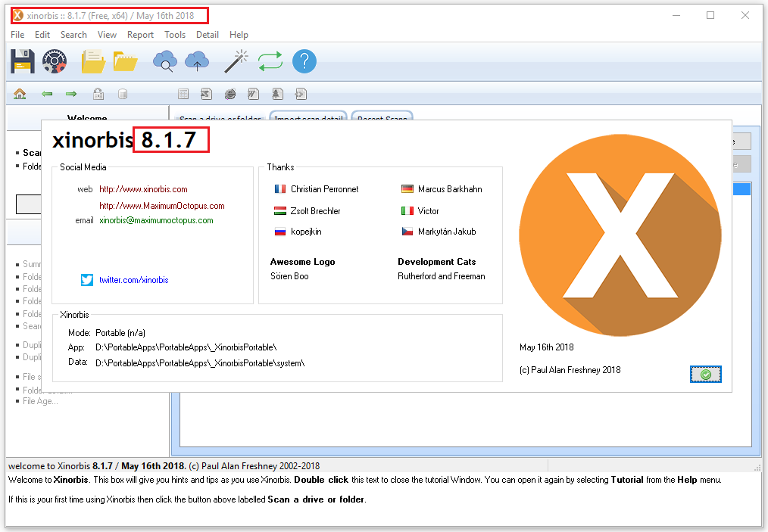Viewport: 768px width, 532px height.
Task: Click the xinorbis@maximumoctopus.com email link
Action: (x=156, y=220)
